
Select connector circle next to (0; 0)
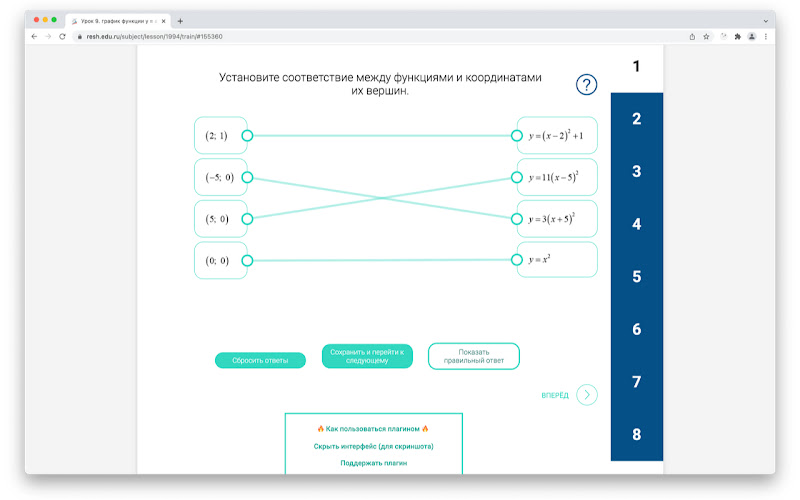[247, 261]
